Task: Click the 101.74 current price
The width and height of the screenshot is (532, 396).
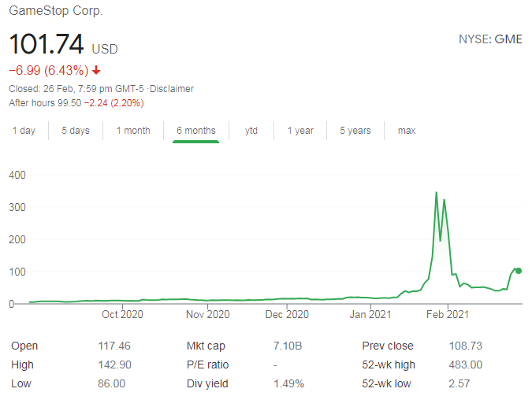Action: [47, 45]
